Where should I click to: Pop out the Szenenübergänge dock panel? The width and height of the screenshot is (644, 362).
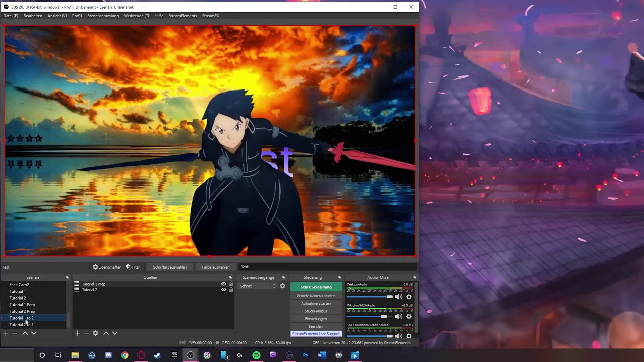[283, 277]
